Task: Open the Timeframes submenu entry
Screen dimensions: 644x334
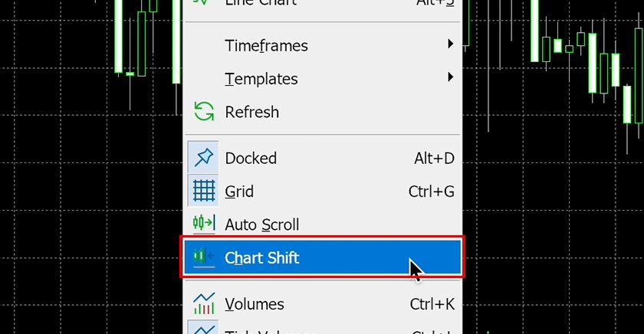Action: [x=266, y=46]
